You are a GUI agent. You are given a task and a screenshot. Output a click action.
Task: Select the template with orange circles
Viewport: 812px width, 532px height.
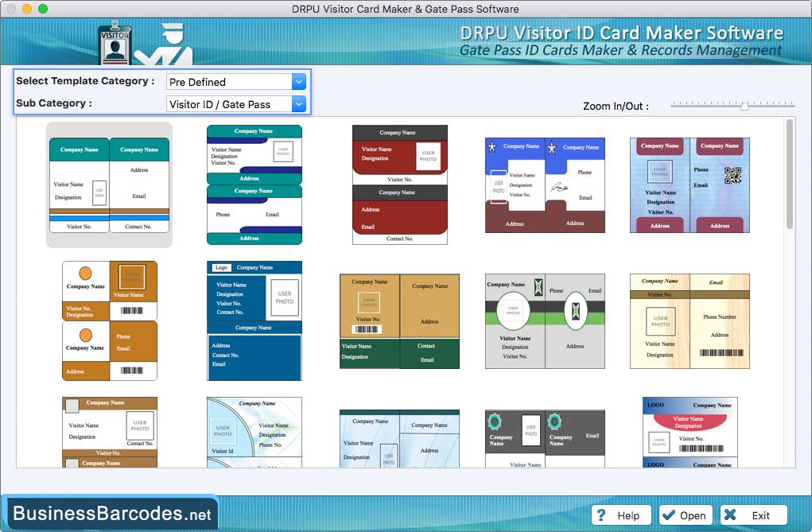click(109, 320)
